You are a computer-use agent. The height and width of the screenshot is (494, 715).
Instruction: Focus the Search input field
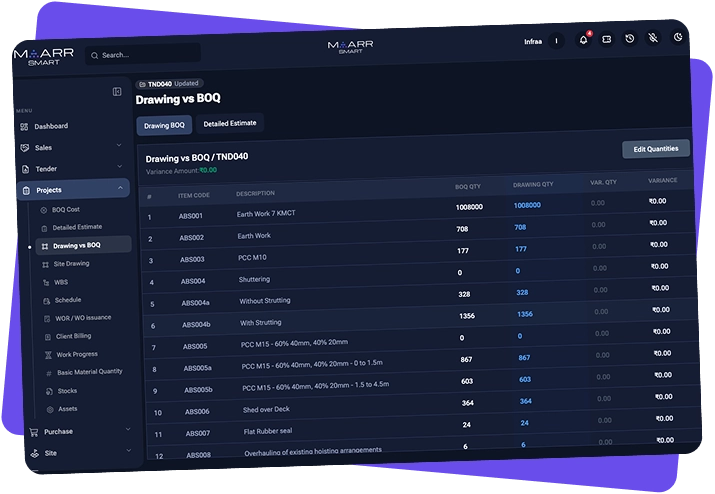click(143, 54)
